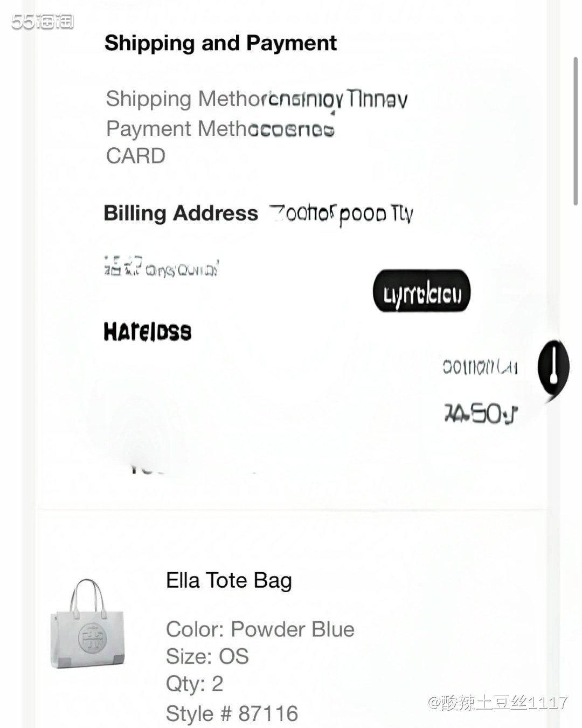Screen dimensions: 582x728
Task: Open the Ella Tote Bag product title
Action: [228, 581]
